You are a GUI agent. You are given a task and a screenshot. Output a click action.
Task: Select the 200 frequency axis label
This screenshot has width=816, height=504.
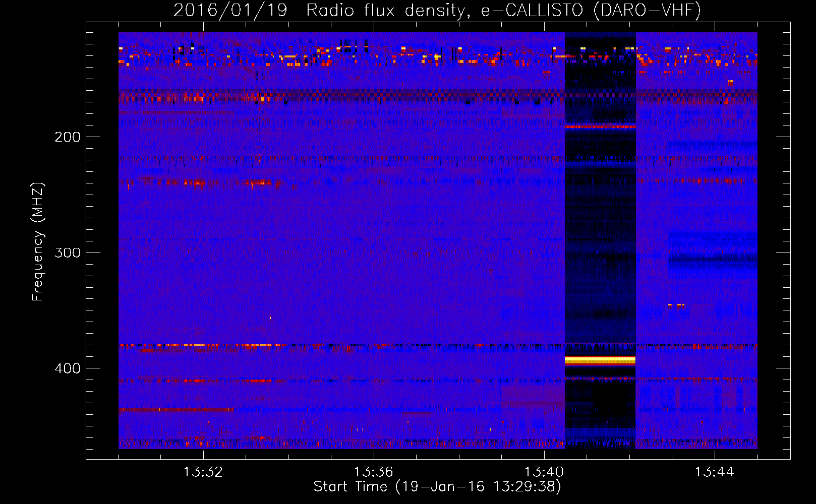pos(68,137)
